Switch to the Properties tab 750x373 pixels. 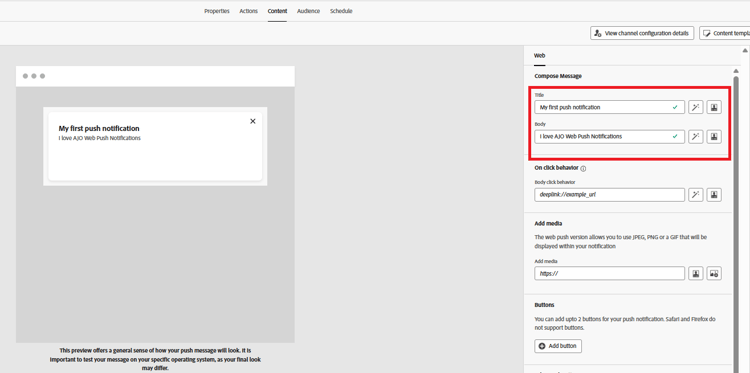pyautogui.click(x=217, y=11)
